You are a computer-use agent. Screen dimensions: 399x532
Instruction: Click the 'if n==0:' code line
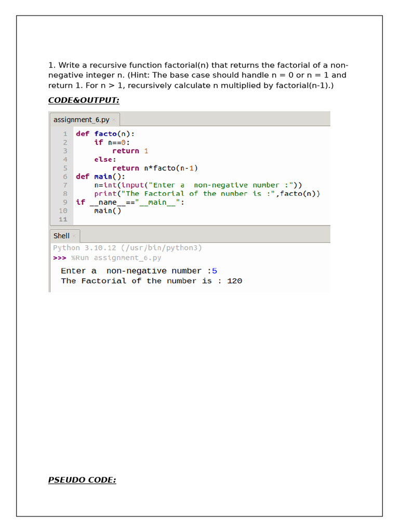pos(112,142)
